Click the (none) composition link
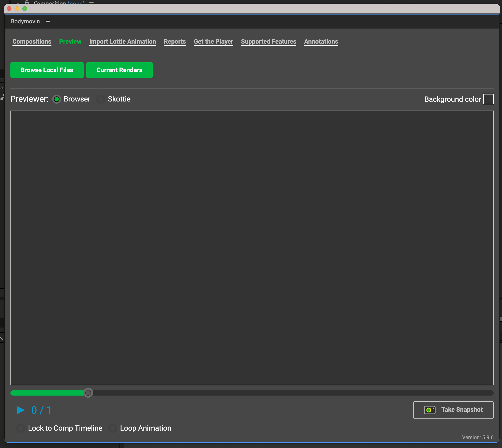Screen dimensions: 502x448 pos(76,3)
